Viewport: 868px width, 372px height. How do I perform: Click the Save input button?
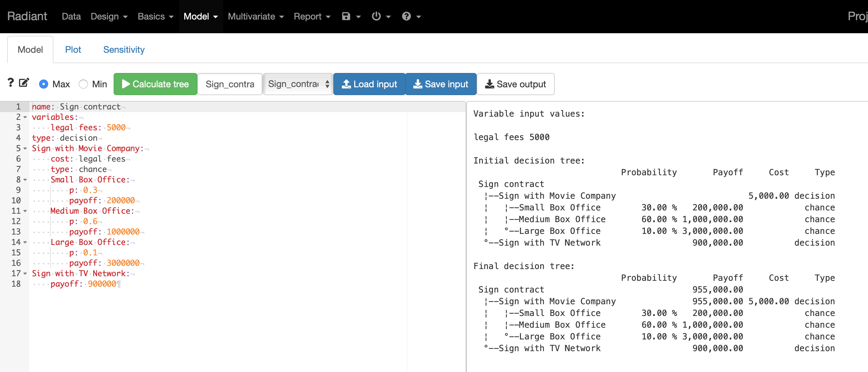441,84
